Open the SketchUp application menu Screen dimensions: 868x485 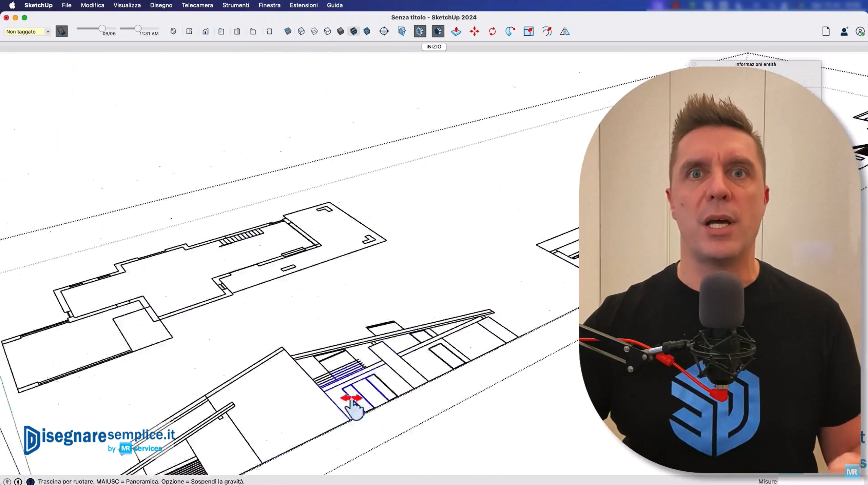[38, 5]
